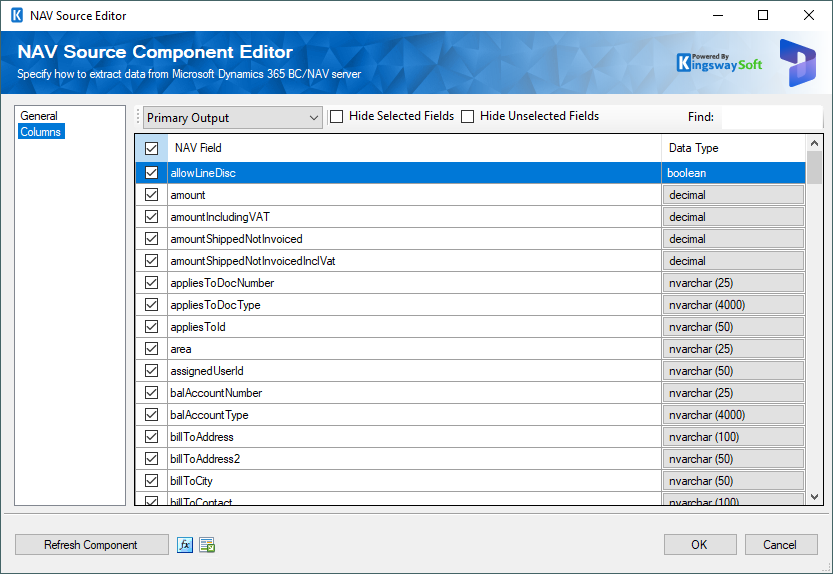Sort by the Data Type column header
Image resolution: width=833 pixels, height=574 pixels.
coord(733,148)
